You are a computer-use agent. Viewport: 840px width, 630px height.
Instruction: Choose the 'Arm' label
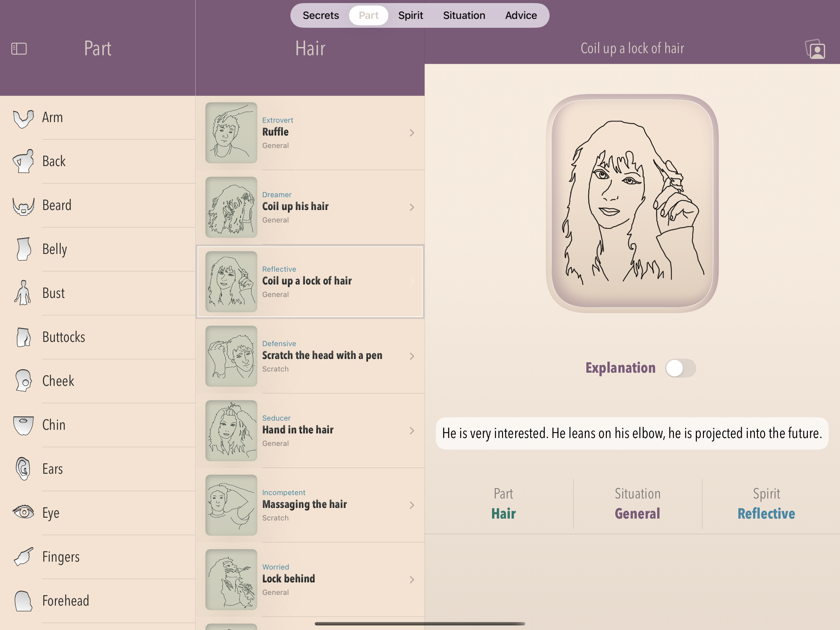coord(52,117)
